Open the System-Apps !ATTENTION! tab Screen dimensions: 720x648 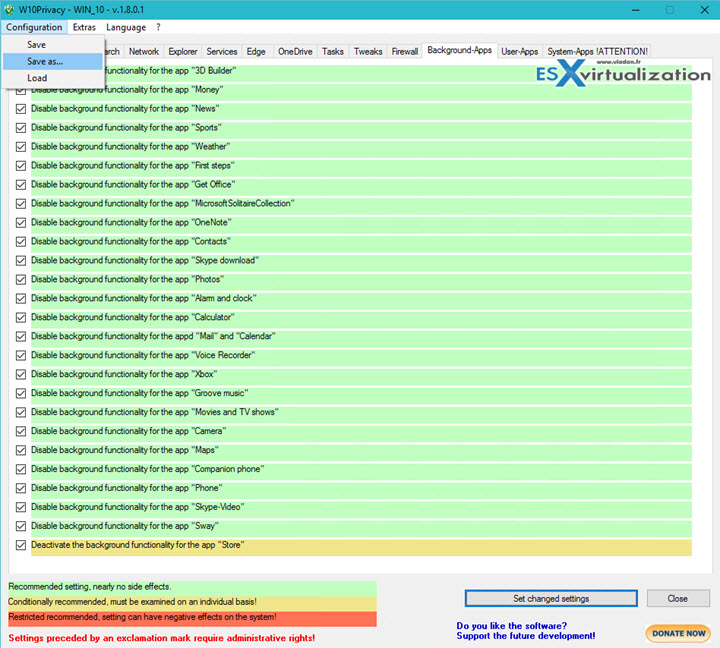[x=597, y=51]
